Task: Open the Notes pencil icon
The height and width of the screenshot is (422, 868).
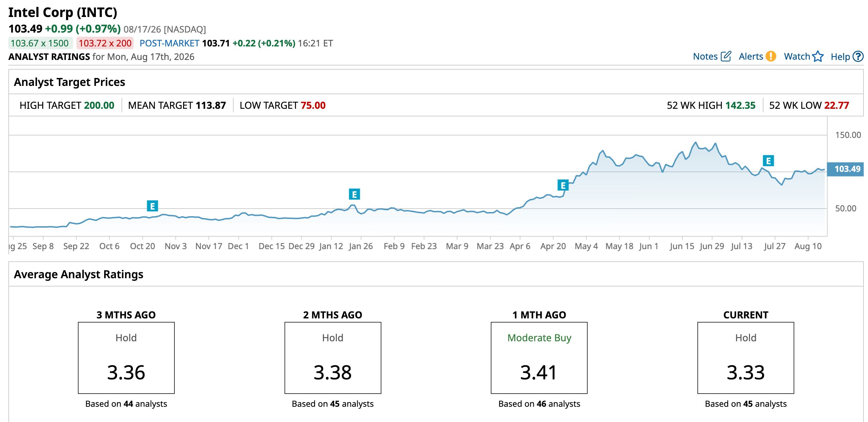Action: pyautogui.click(x=726, y=56)
